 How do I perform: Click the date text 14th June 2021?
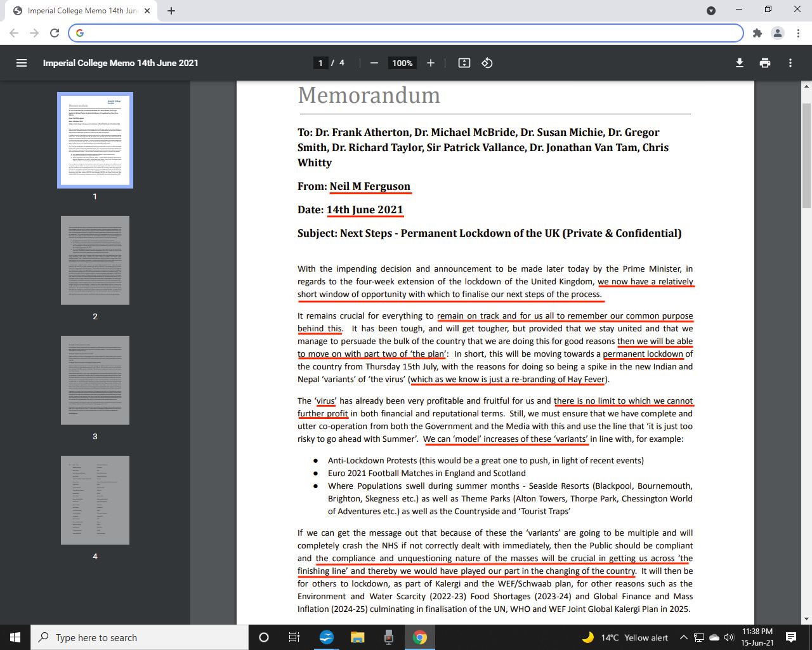coord(365,209)
